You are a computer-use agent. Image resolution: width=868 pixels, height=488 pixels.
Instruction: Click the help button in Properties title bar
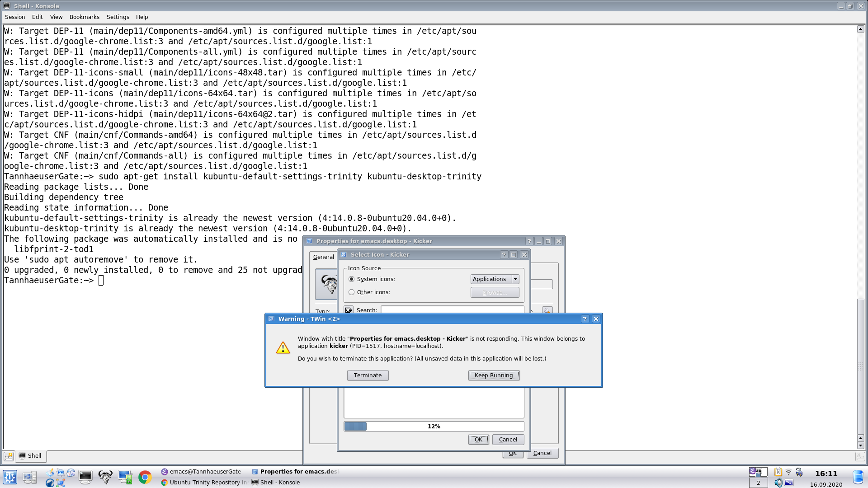[529, 241]
